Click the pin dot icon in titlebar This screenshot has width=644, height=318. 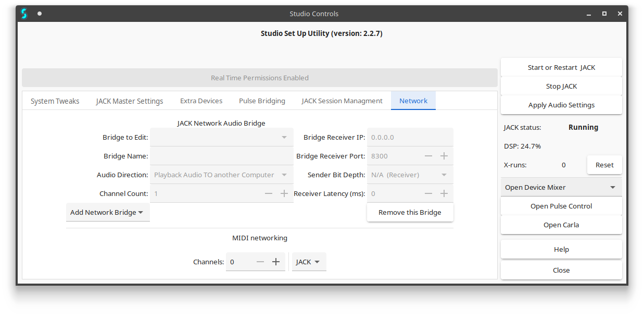point(40,14)
